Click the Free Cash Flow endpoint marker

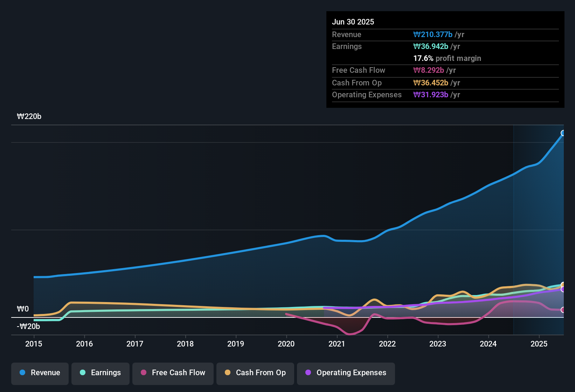[x=563, y=309]
